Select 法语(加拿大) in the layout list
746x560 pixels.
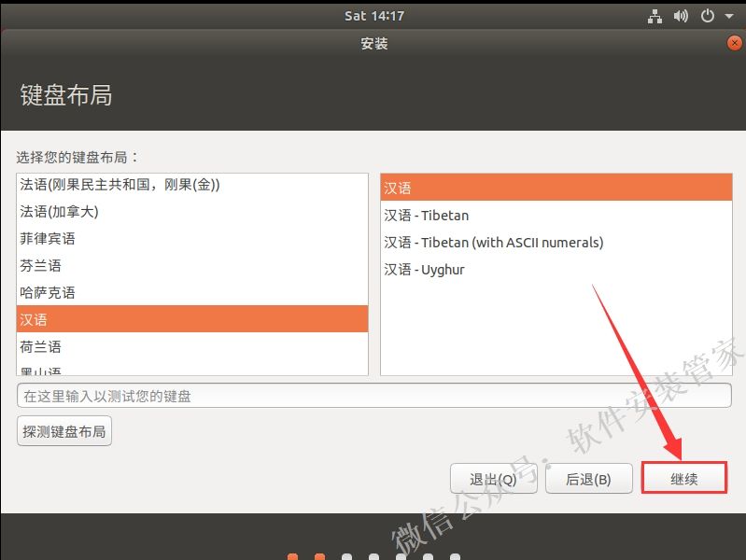point(192,211)
